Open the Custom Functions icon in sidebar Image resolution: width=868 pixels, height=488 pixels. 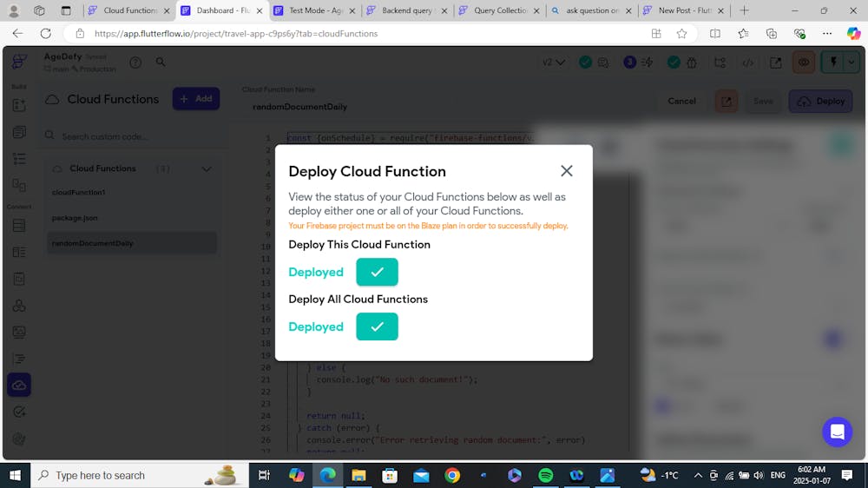19,359
